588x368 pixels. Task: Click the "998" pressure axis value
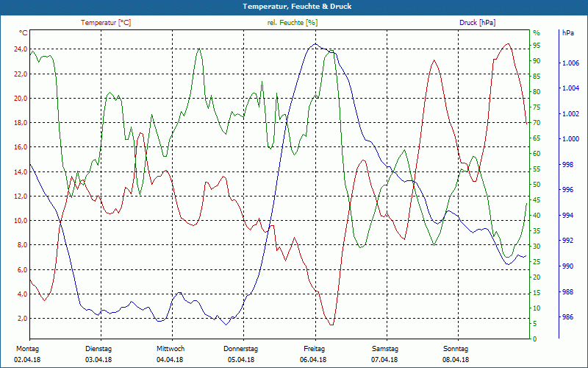tap(568, 164)
